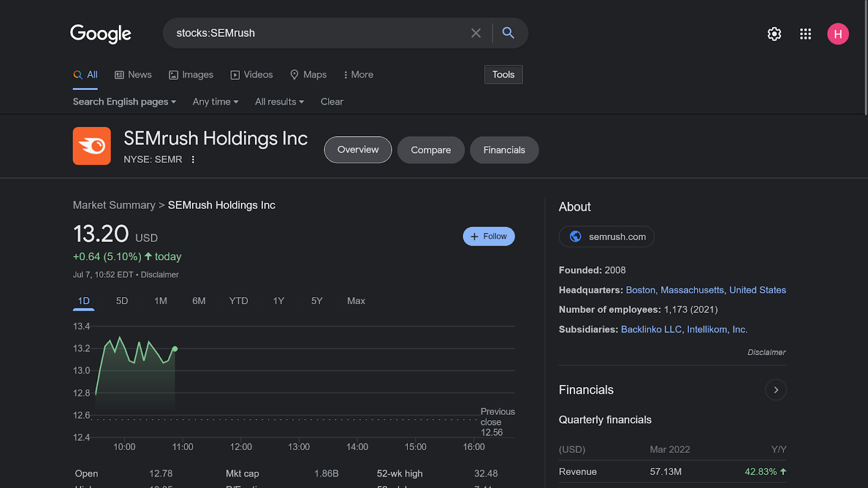Open the Compare pill tab
Viewport: 868px width, 488px height.
tap(431, 150)
